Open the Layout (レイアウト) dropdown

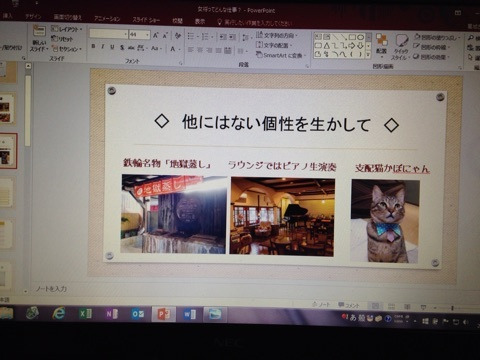click(x=66, y=29)
